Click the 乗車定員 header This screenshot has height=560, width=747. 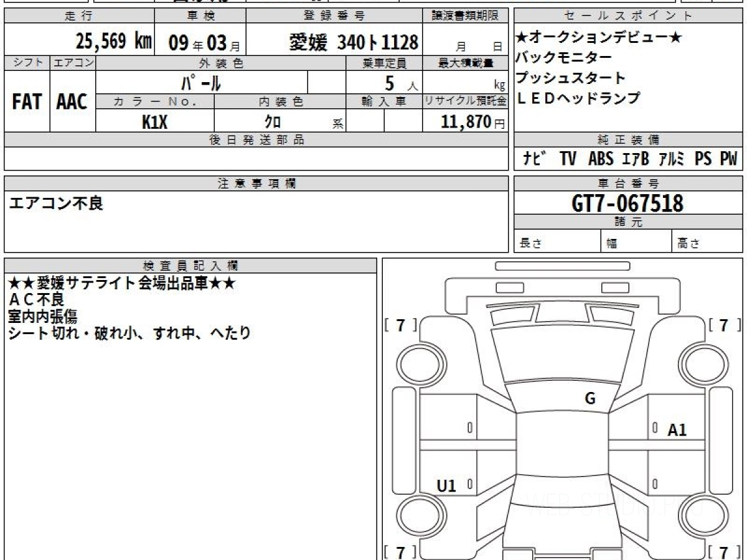[384, 63]
